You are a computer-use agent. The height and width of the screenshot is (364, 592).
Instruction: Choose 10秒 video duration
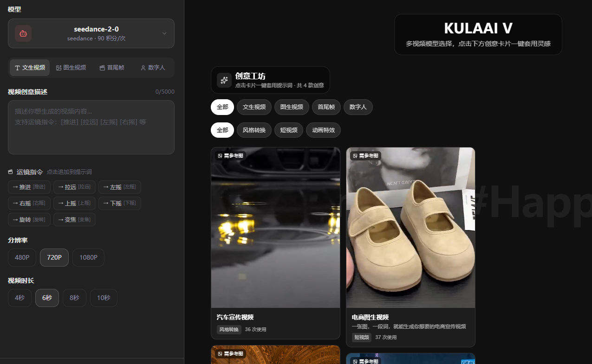click(104, 298)
